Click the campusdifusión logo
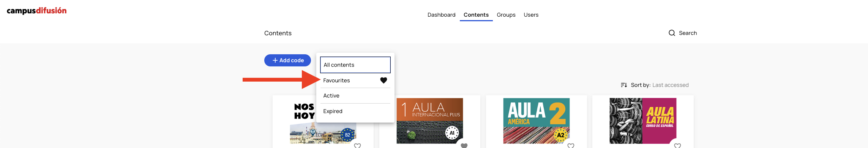The width and height of the screenshot is (868, 148). point(37,11)
